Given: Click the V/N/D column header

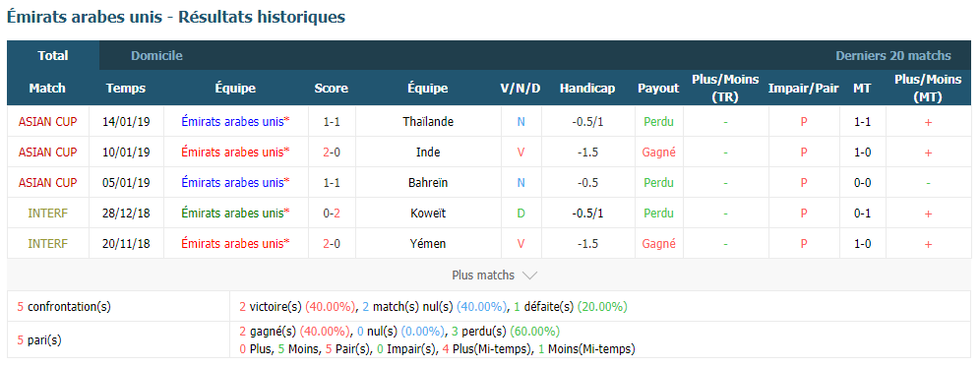Looking at the screenshot, I should 521,89.
